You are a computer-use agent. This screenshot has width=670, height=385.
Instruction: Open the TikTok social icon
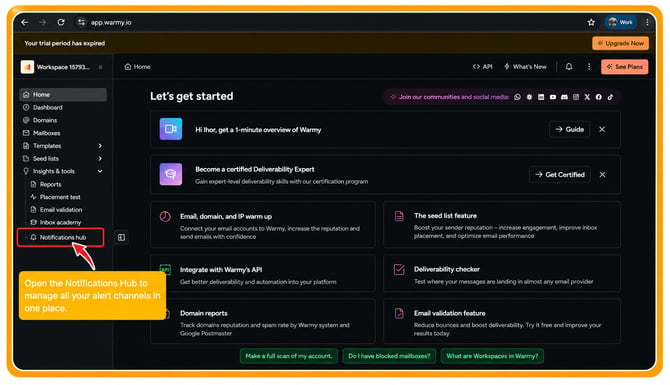coord(610,97)
